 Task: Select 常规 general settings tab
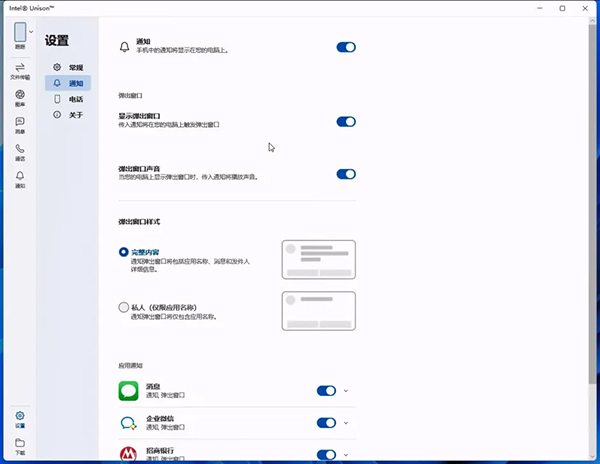(68, 67)
